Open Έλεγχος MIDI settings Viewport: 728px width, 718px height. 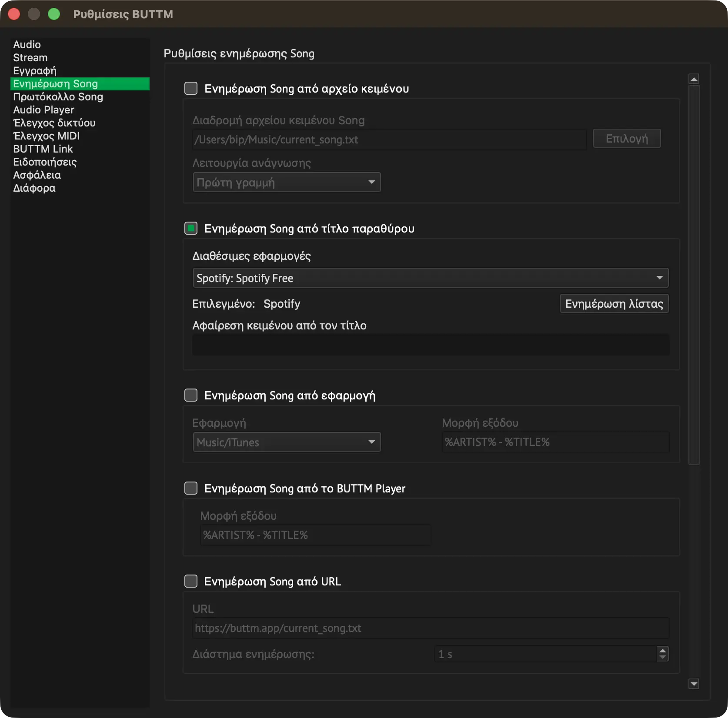(x=80, y=136)
